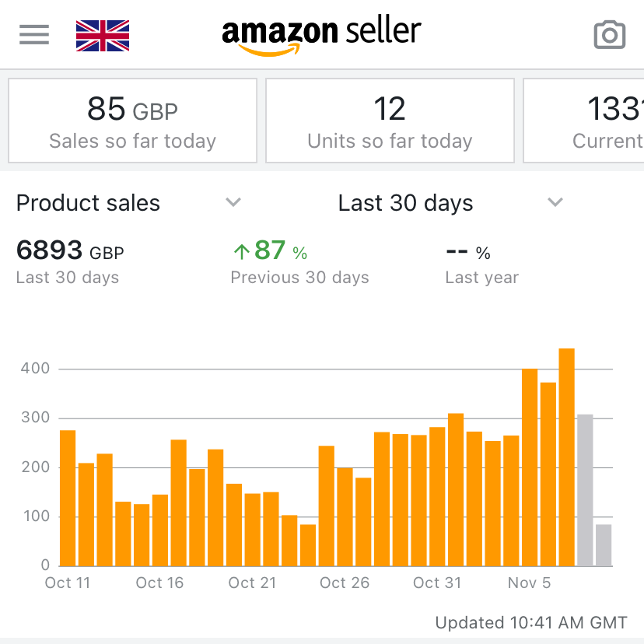This screenshot has width=644, height=644.
Task: Tap the UK flag marketplace icon
Action: pos(103,36)
